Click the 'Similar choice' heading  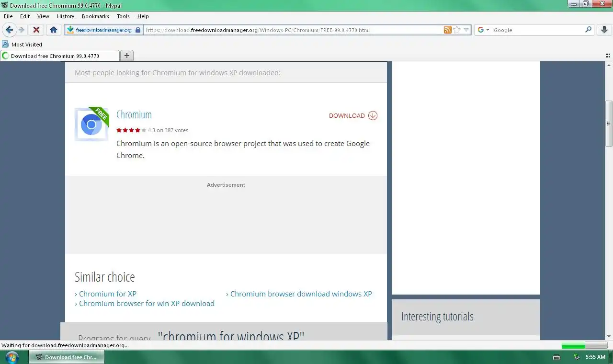coord(105,277)
